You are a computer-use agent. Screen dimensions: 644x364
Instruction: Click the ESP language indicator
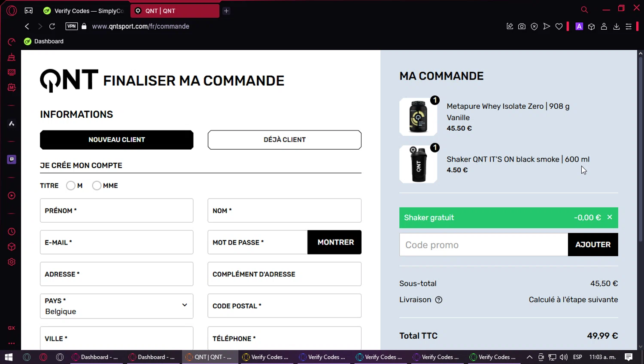click(x=577, y=357)
